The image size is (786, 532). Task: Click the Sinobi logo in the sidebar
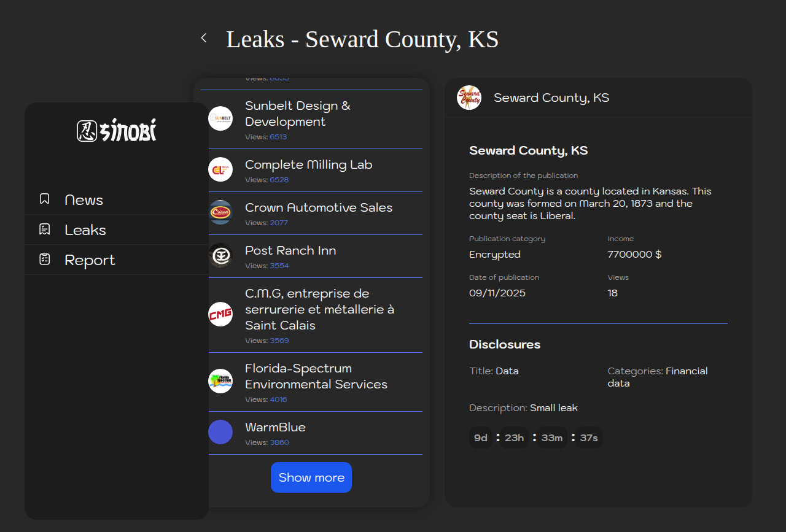click(117, 131)
